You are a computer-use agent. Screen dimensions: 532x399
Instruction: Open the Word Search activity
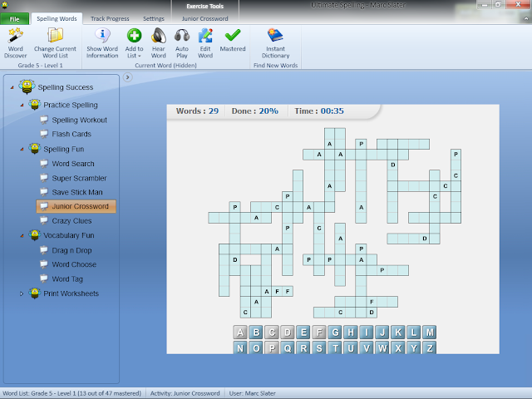click(x=73, y=164)
